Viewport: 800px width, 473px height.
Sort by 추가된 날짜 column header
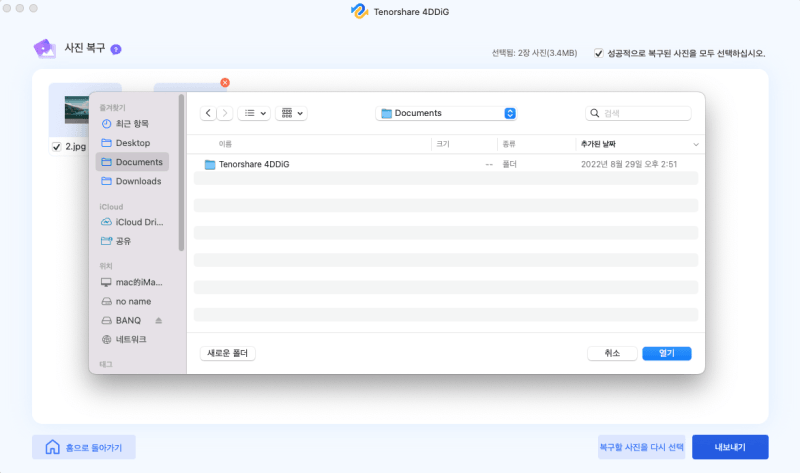(x=598, y=144)
